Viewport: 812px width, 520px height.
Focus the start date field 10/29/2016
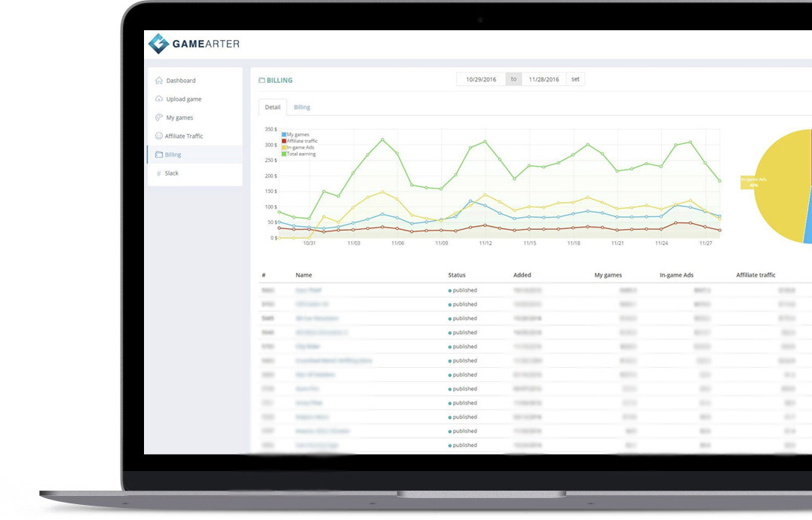[x=481, y=79]
